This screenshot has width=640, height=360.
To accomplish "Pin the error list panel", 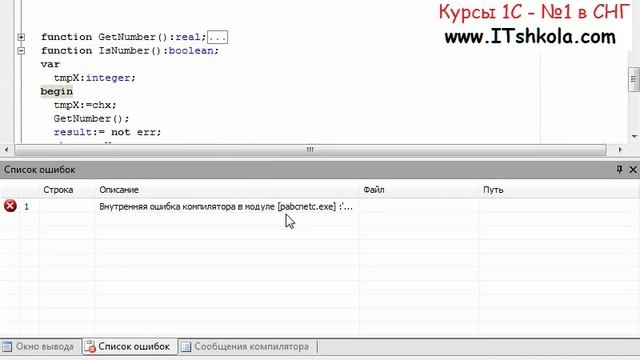I will [x=619, y=169].
